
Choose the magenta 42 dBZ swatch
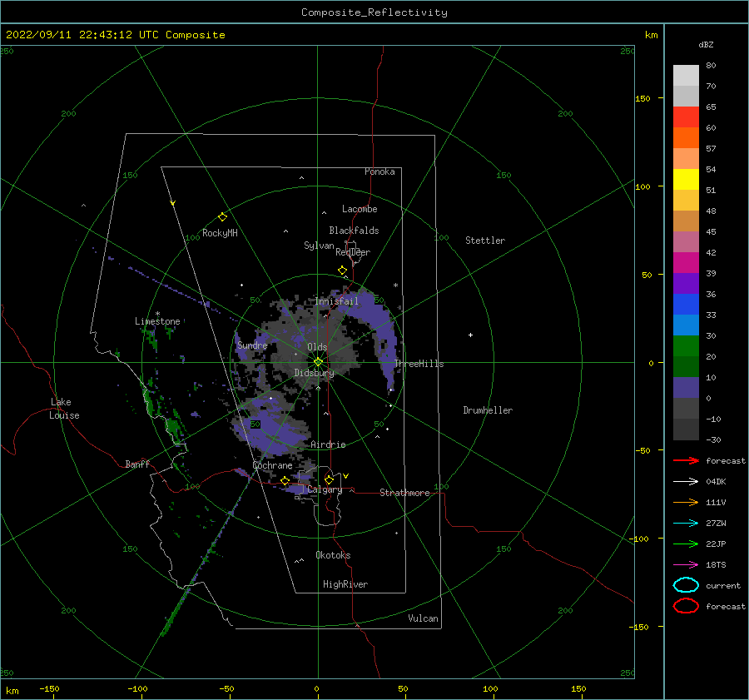(686, 262)
